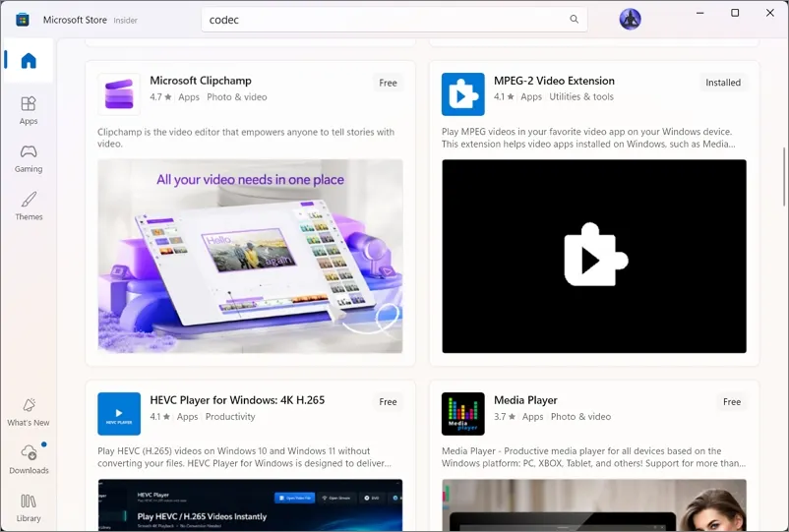
Task: Click the MPEG-2 Video Extension app icon
Action: tap(463, 94)
